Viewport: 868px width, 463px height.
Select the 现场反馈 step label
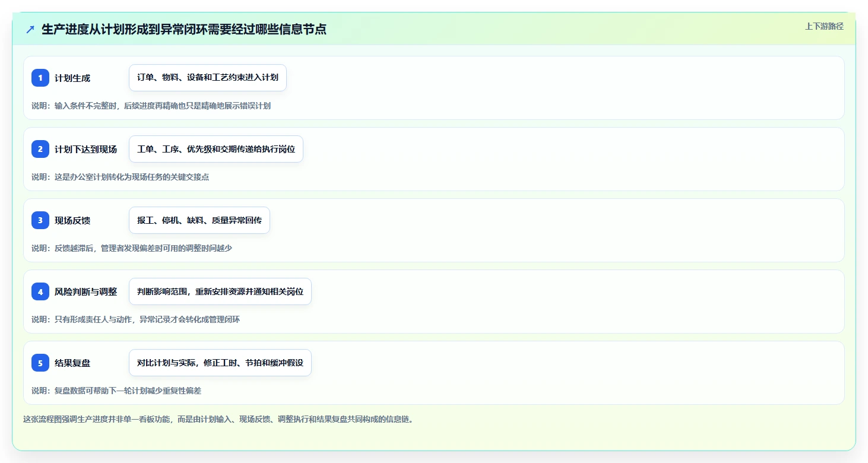tap(72, 221)
